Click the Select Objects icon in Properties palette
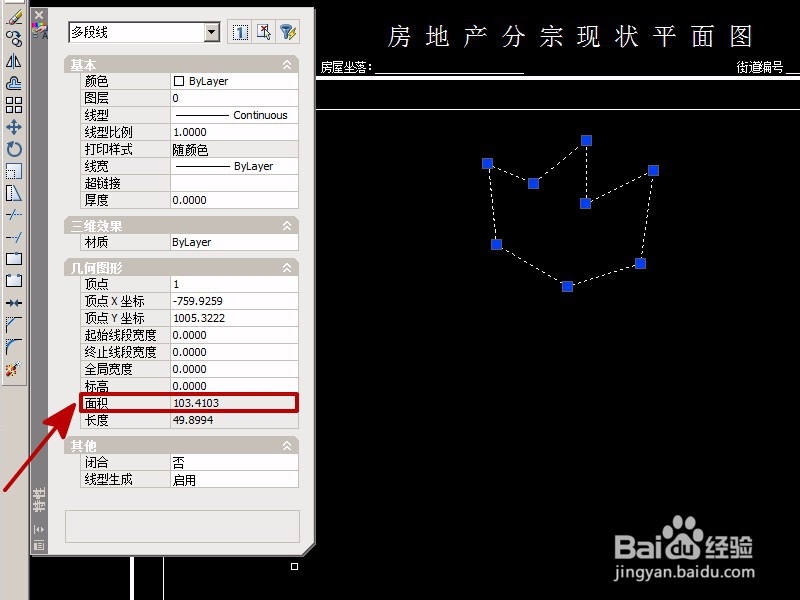This screenshot has height=600, width=800. [263, 32]
